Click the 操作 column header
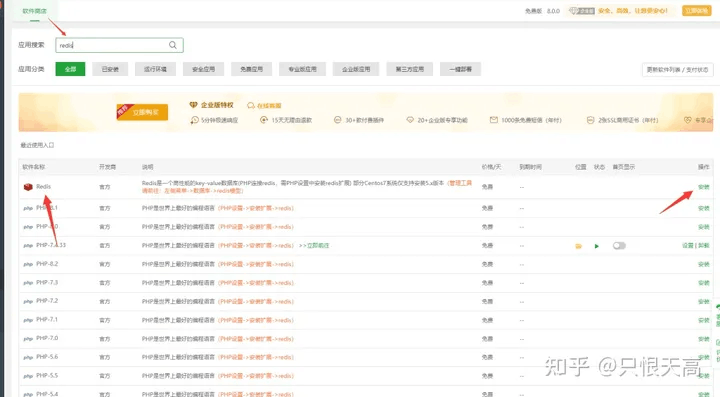The image size is (720, 397). (703, 167)
